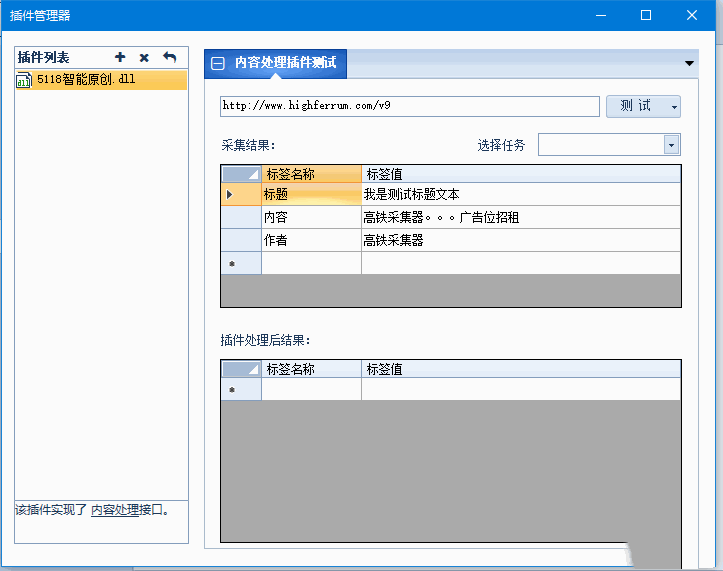Select the 作者 row name cell
The image size is (723, 571).
pyautogui.click(x=311, y=241)
